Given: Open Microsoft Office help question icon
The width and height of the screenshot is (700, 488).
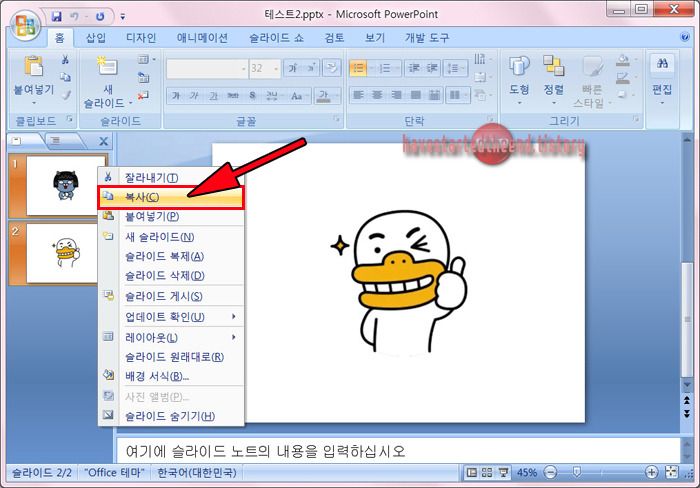Looking at the screenshot, I should (684, 37).
